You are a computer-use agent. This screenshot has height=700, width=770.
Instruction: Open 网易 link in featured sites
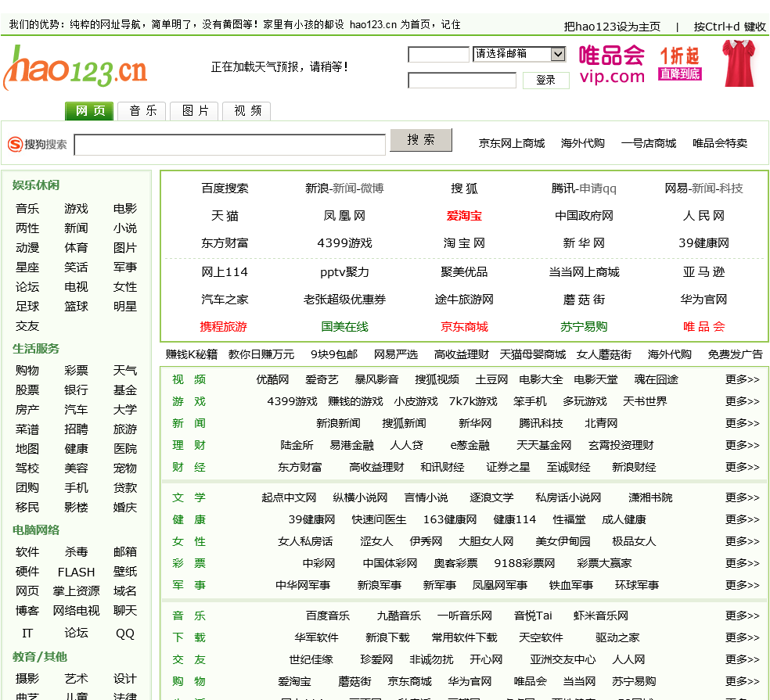[676, 188]
